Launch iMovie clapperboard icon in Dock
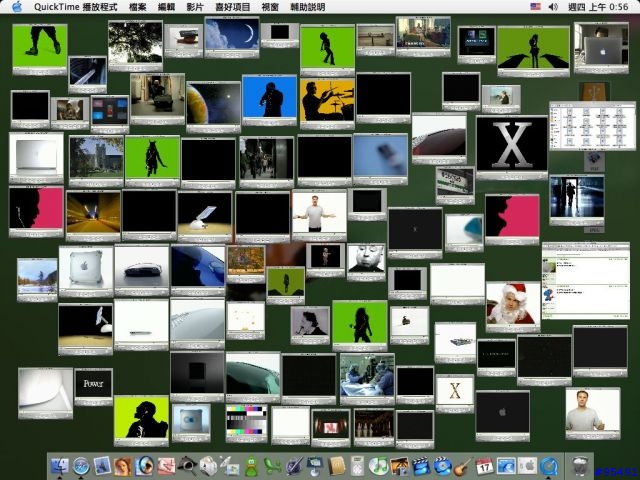This screenshot has width=640, height=480. [x=421, y=466]
